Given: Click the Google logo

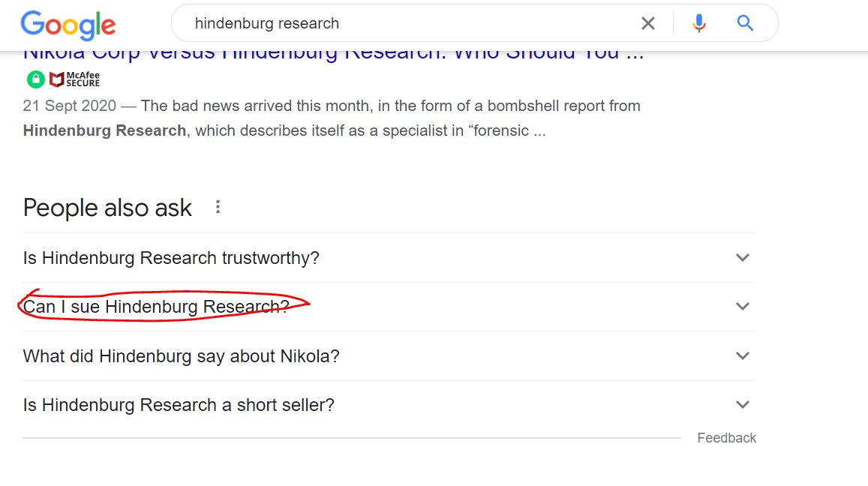Looking at the screenshot, I should (x=68, y=25).
